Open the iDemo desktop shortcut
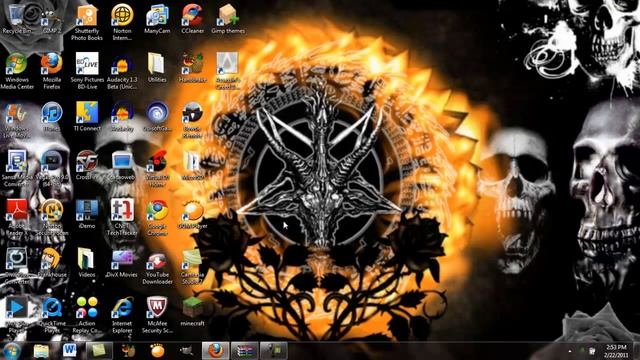640x360 pixels. tap(87, 214)
